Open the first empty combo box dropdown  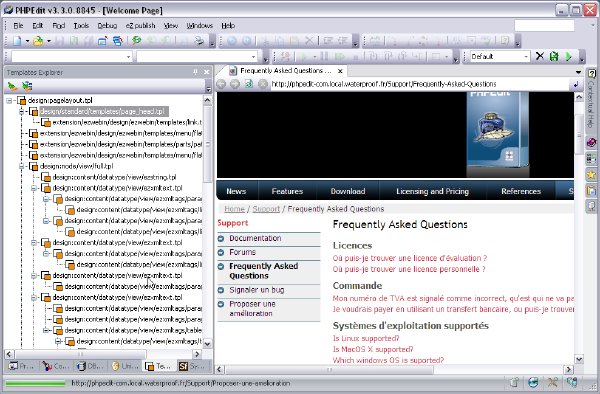click(129, 57)
